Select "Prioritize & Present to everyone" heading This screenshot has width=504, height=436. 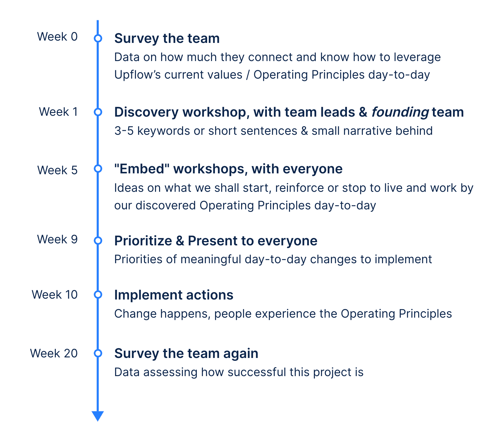215,240
